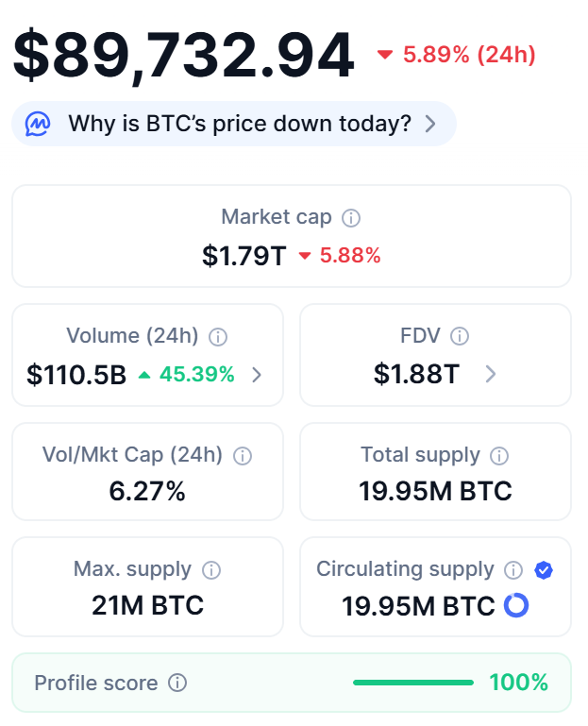588x726 pixels.
Task: Show the Max. supply info tooltip
Action: coord(211,570)
